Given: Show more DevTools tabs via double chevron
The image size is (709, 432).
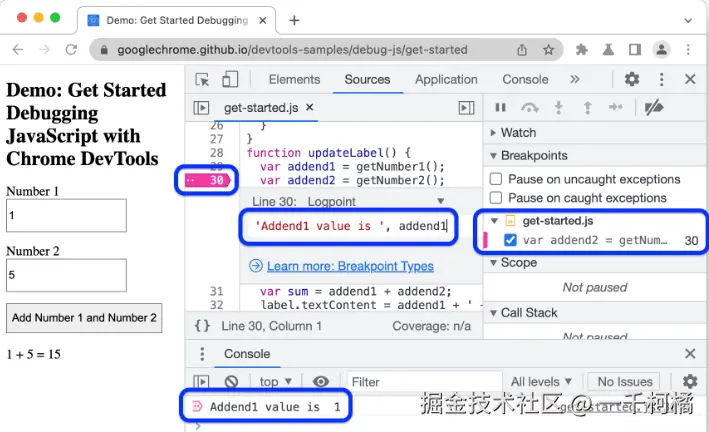Looking at the screenshot, I should click(575, 79).
